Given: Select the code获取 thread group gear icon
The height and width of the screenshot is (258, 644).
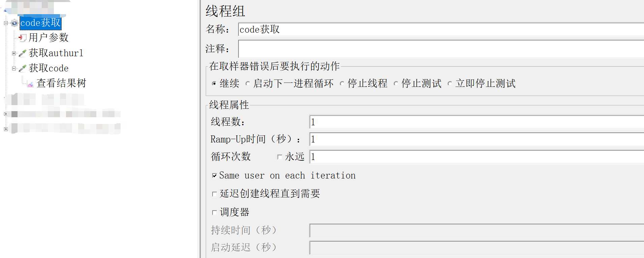Looking at the screenshot, I should (14, 23).
